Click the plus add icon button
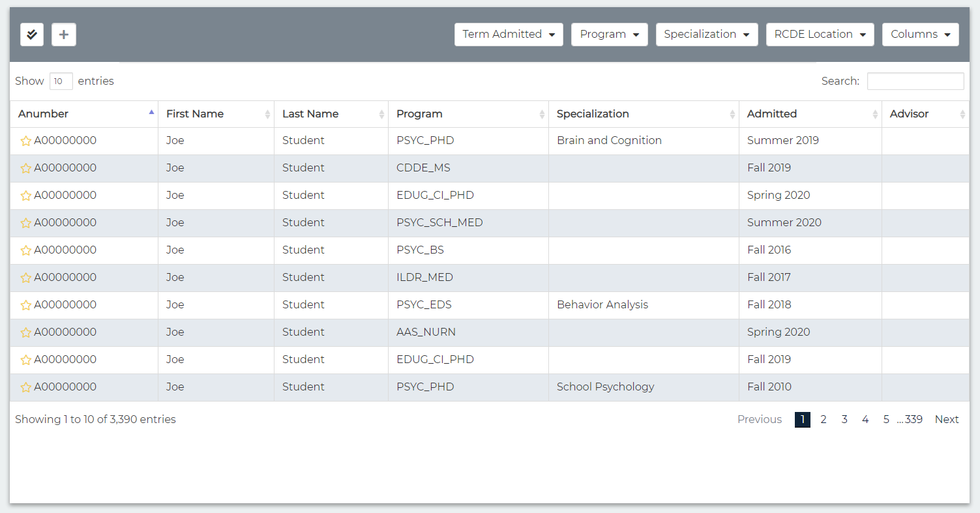Screen dimensions: 980x513 point(64,35)
